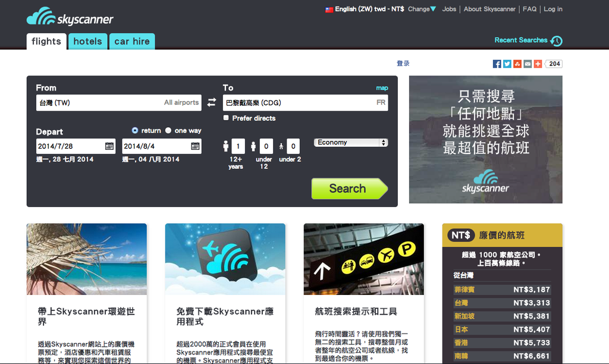Select 菲律賓 NT$3,187 destination row
Image resolution: width=609 pixels, height=364 pixels.
point(502,290)
